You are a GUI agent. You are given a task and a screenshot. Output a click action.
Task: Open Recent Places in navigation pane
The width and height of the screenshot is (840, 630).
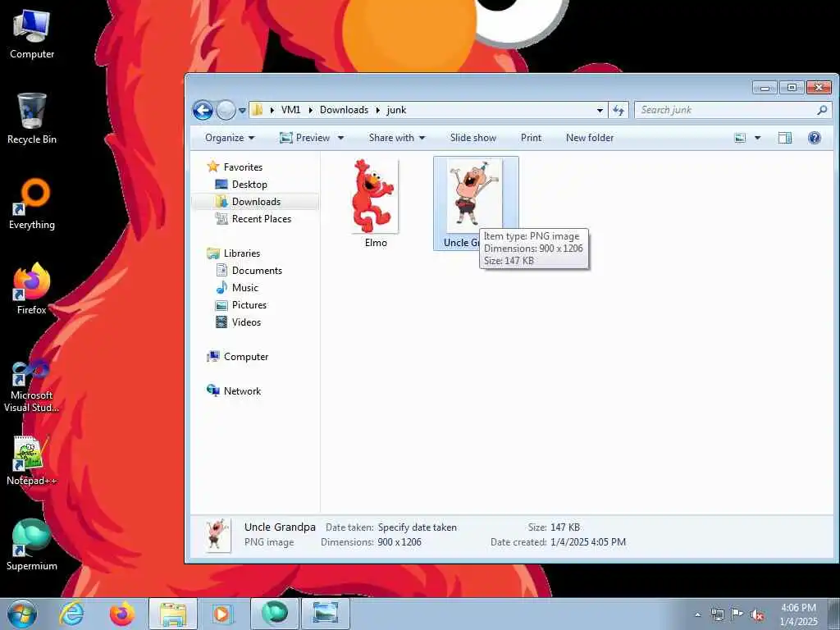pyautogui.click(x=262, y=218)
